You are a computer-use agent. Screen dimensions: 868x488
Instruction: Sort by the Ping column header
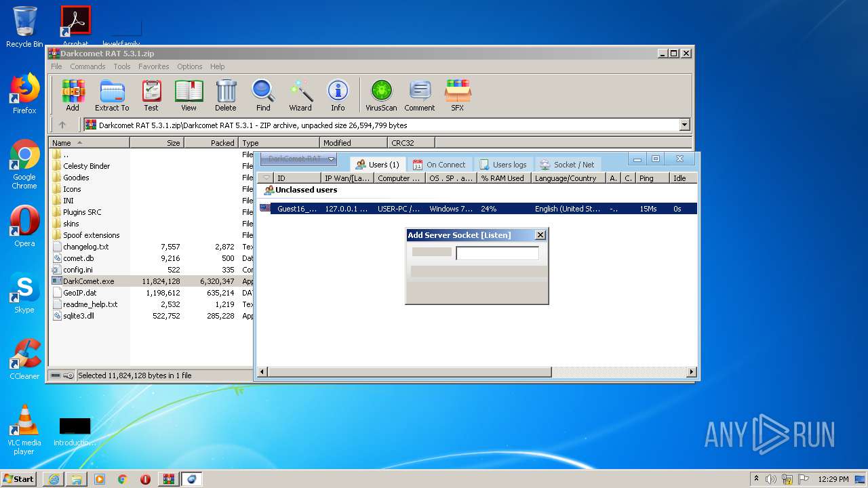[x=652, y=178]
